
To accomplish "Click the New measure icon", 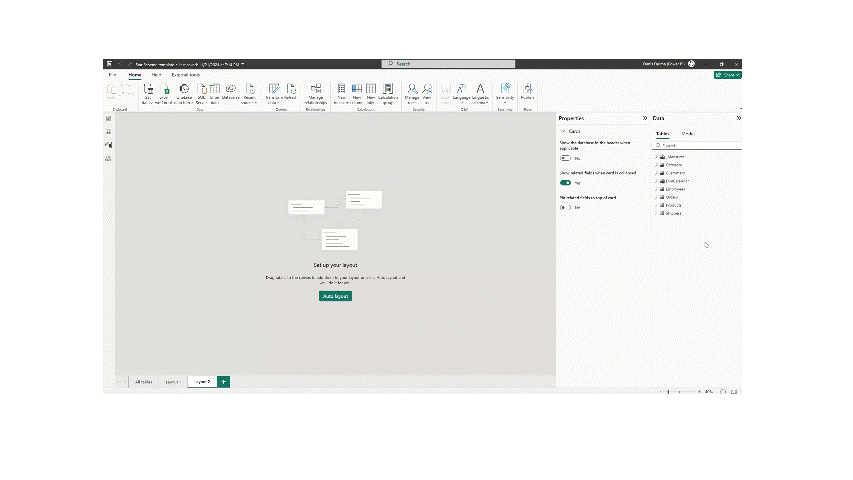I will point(343,91).
